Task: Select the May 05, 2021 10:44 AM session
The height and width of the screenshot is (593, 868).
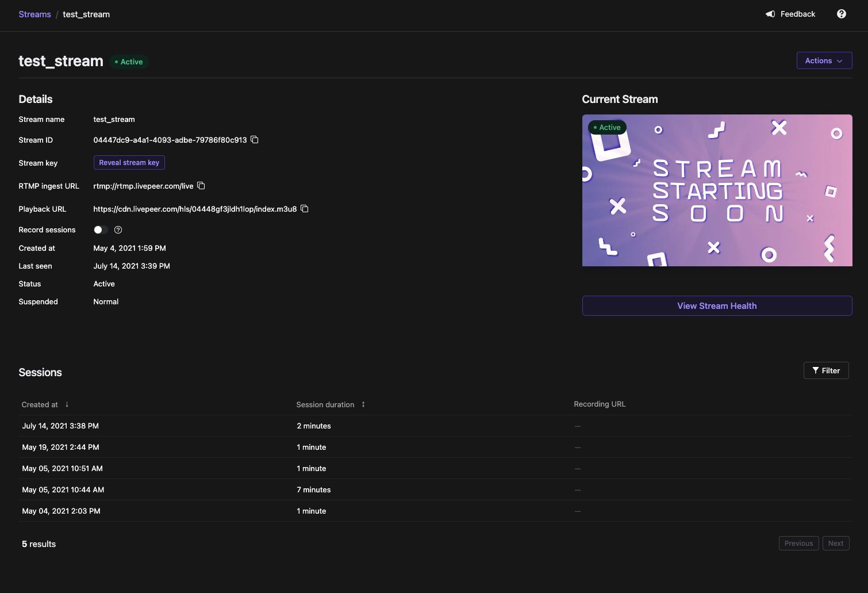Action: coord(435,489)
